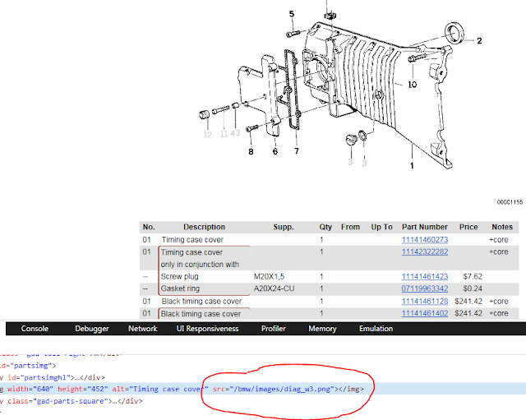The width and height of the screenshot is (526, 420).
Task: Open the Memory tab
Action: tap(322, 329)
